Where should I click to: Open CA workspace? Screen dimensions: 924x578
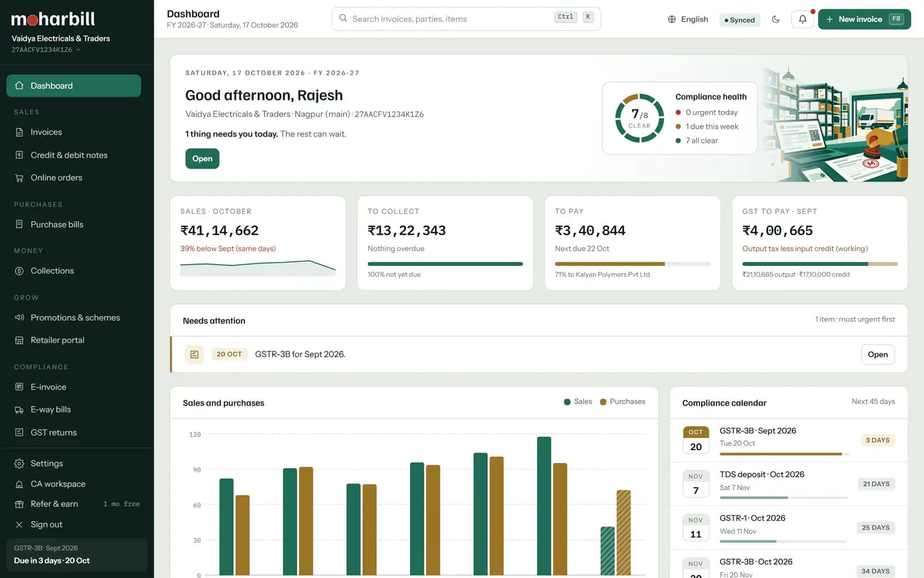pyautogui.click(x=73, y=484)
